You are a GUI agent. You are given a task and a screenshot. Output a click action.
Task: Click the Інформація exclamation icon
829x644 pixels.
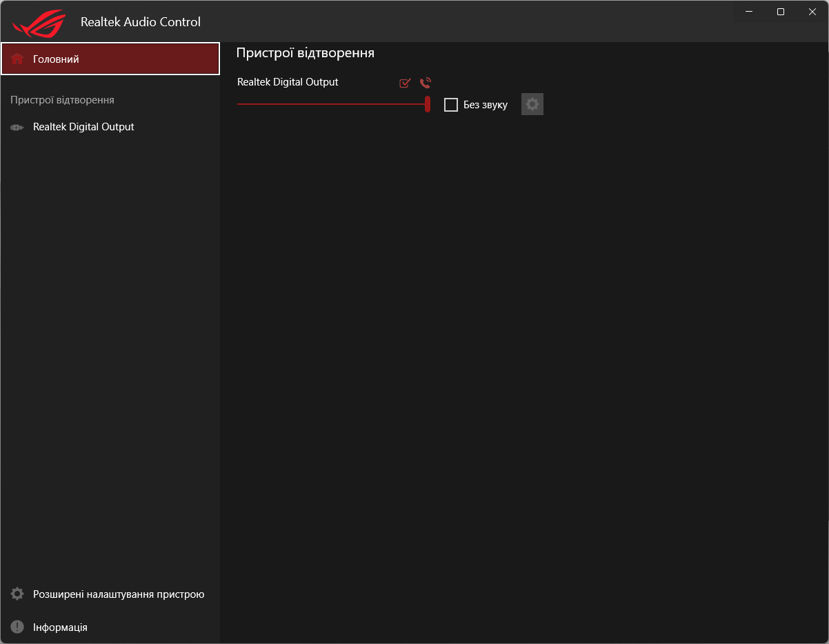point(17,627)
